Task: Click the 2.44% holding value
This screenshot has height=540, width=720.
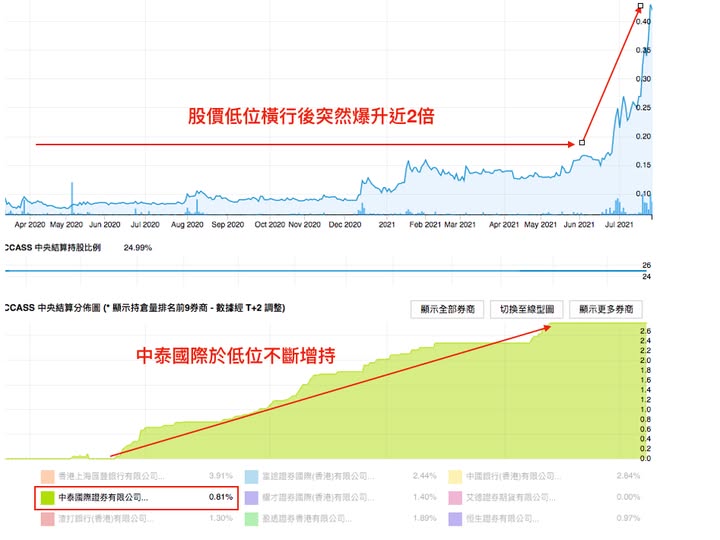Action: tap(425, 476)
